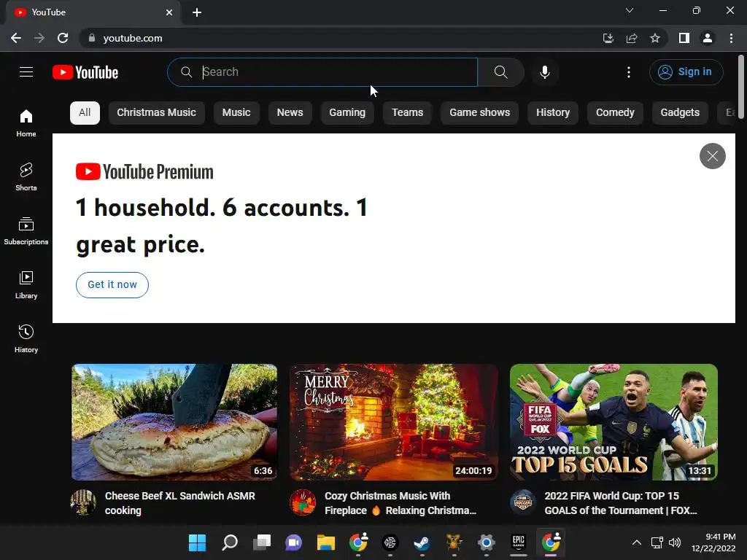Viewport: 747px width, 560px height.
Task: Open Epic Games launcher from taskbar
Action: coord(519,542)
